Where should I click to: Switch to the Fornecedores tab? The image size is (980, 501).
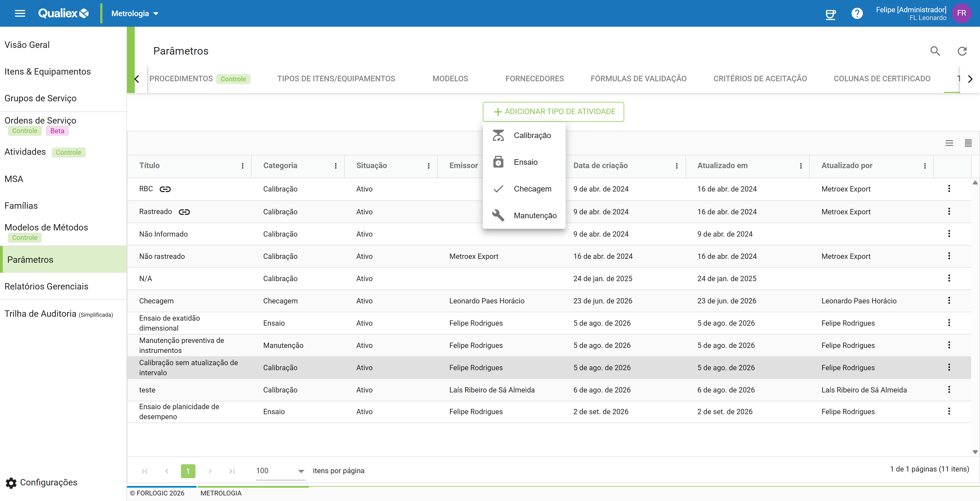(534, 79)
